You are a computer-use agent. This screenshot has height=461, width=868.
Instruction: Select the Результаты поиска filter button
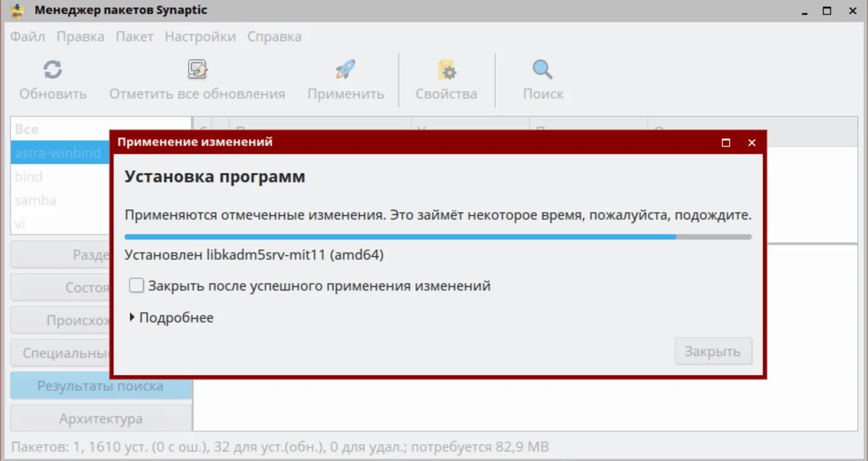(x=101, y=386)
